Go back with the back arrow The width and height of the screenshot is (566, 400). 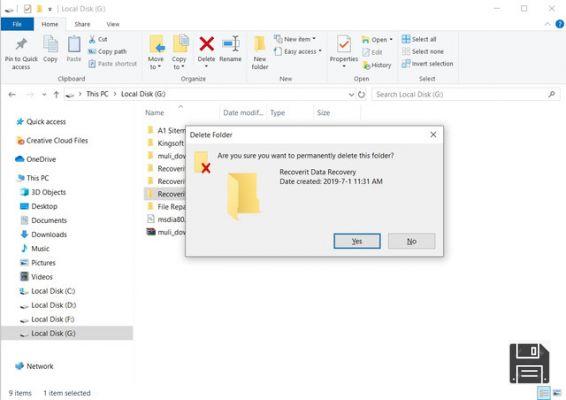12,95
